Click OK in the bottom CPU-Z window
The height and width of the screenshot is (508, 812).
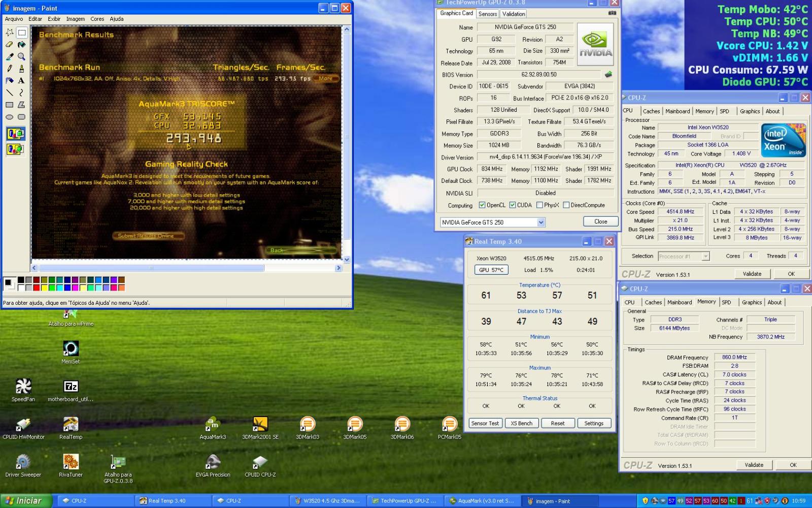(793, 465)
